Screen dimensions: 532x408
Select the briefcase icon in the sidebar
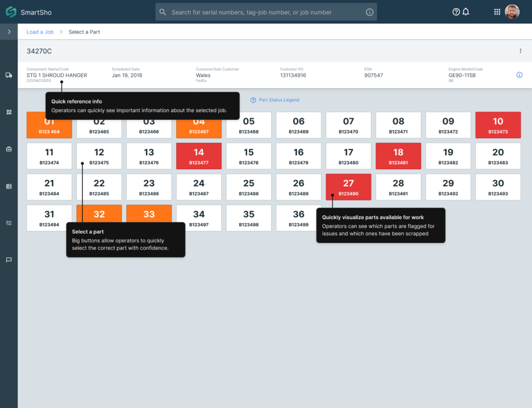(x=9, y=149)
